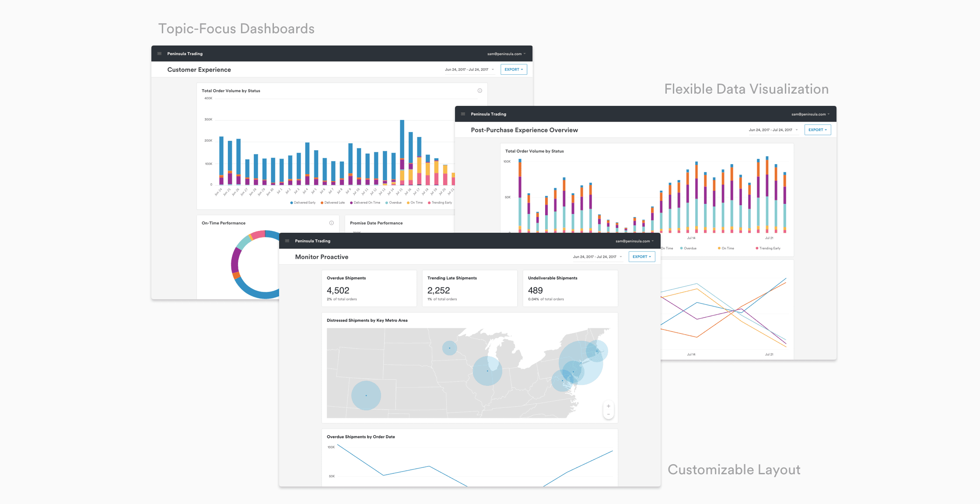Toggle Delivered Early legend in Customer Experience chart
The height and width of the screenshot is (504, 980).
point(303,203)
